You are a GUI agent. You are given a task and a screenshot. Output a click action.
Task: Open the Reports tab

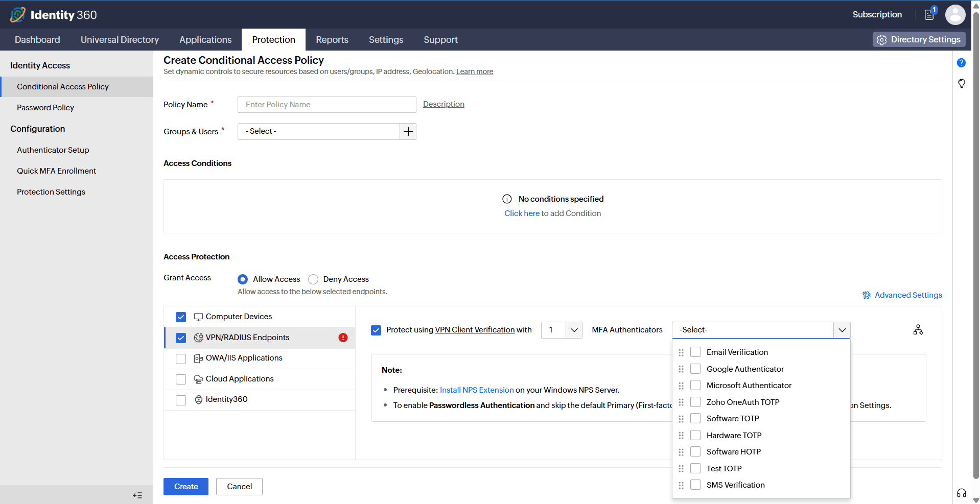point(332,40)
